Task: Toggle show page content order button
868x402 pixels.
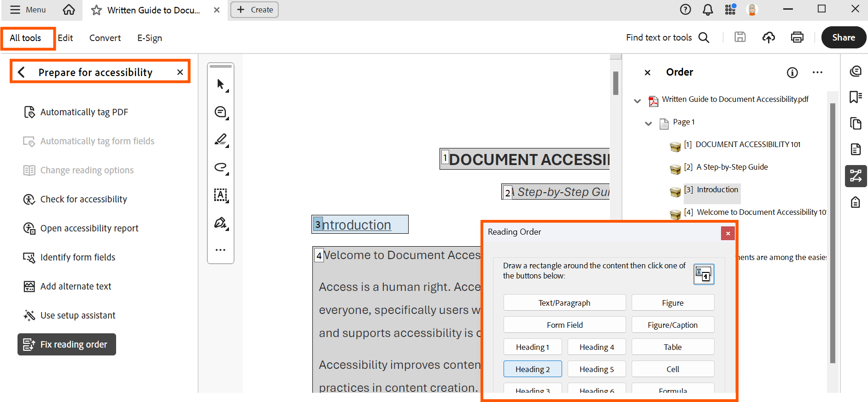Action: [x=704, y=275]
